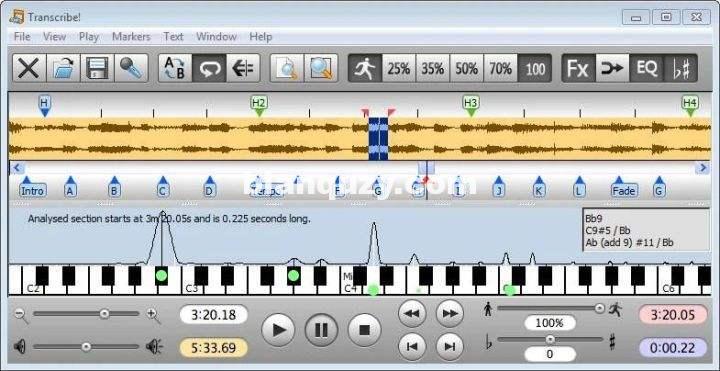Image resolution: width=720 pixels, height=371 pixels.
Task: Start playback with the play button
Action: point(278,329)
